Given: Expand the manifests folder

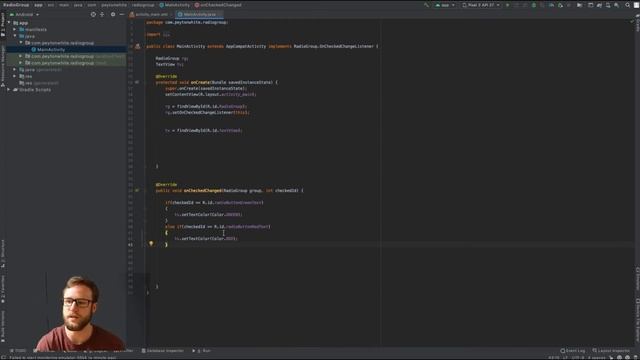Looking at the screenshot, I should point(15,29).
